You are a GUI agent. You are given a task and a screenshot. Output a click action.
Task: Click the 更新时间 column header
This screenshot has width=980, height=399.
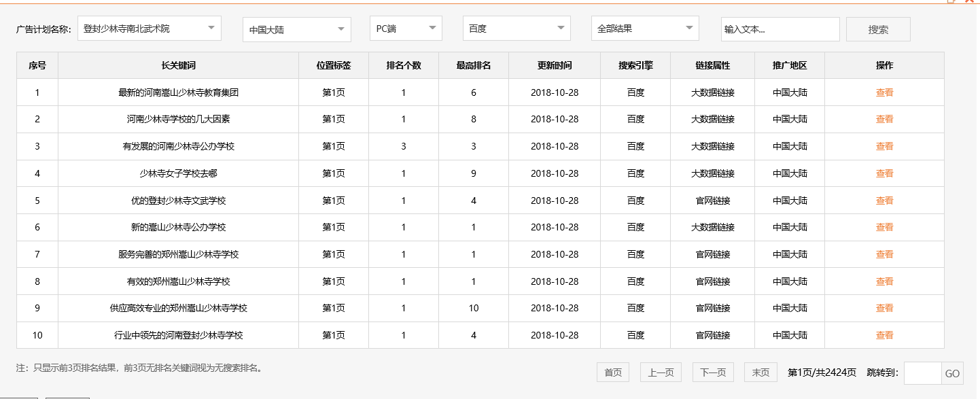[555, 65]
